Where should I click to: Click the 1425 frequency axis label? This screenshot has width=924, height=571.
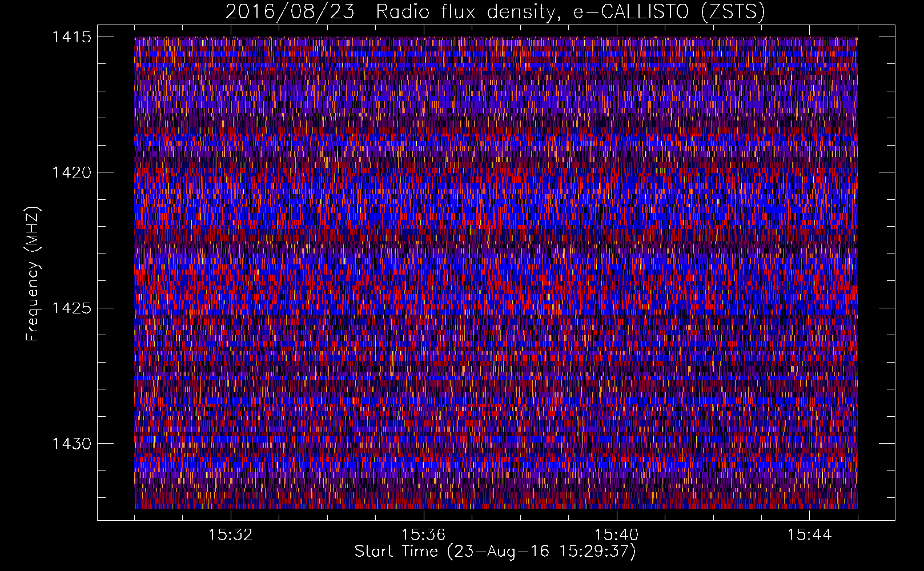71,308
